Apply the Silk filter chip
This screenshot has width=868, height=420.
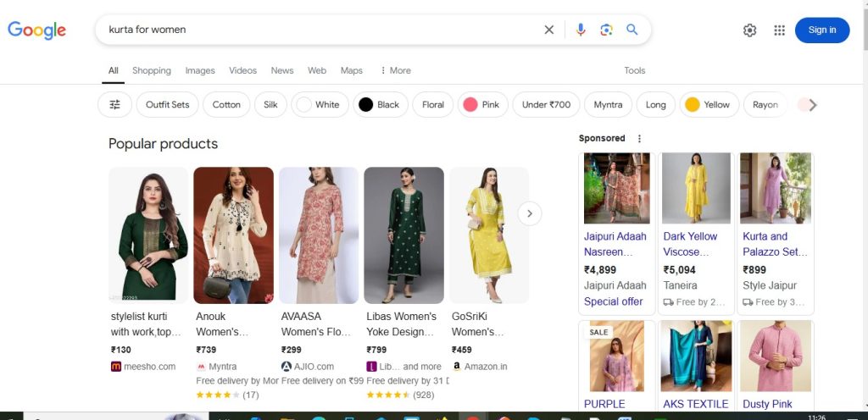270,104
